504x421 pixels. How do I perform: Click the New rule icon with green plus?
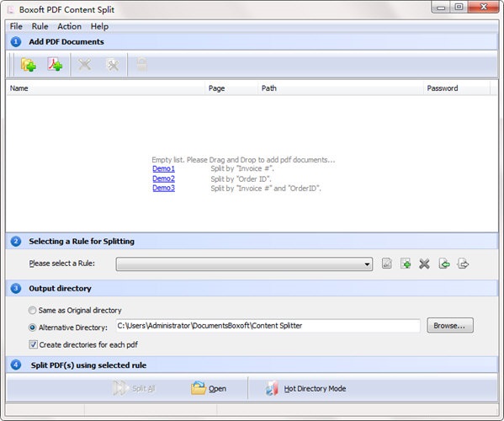coord(406,264)
